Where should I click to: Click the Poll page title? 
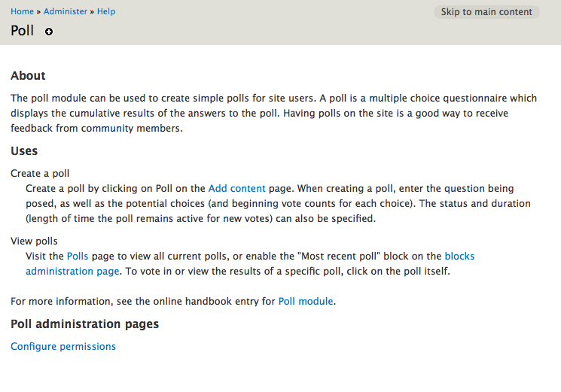pos(22,31)
